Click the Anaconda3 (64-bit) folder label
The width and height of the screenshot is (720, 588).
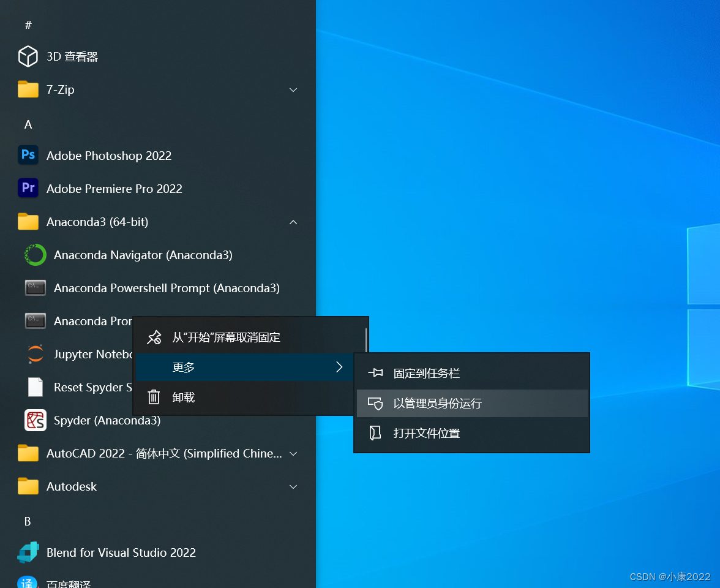pyautogui.click(x=97, y=222)
